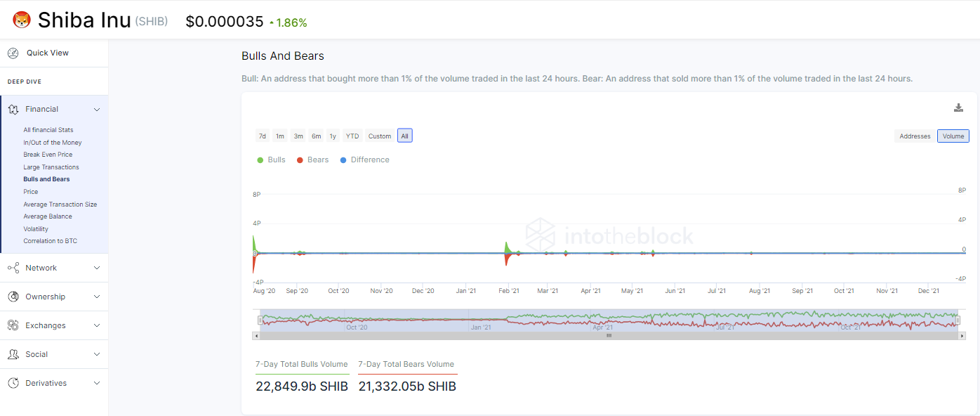Screen dimensions: 980x416
Task: Open Average Balance page
Action: click(x=48, y=216)
